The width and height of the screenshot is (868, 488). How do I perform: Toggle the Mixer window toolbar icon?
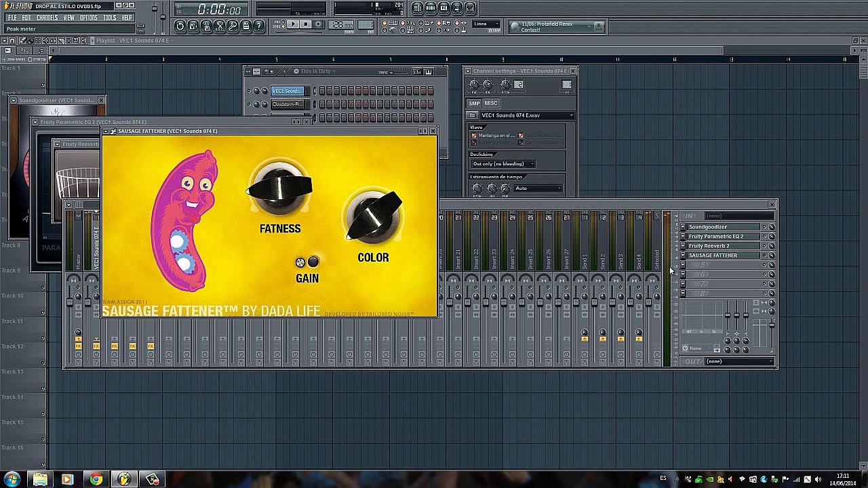point(469,8)
